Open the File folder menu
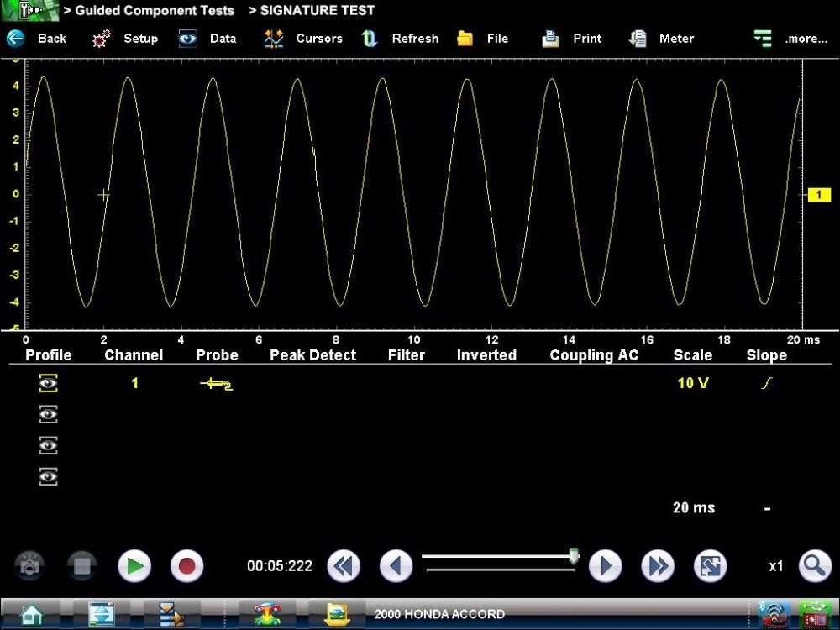 [465, 39]
